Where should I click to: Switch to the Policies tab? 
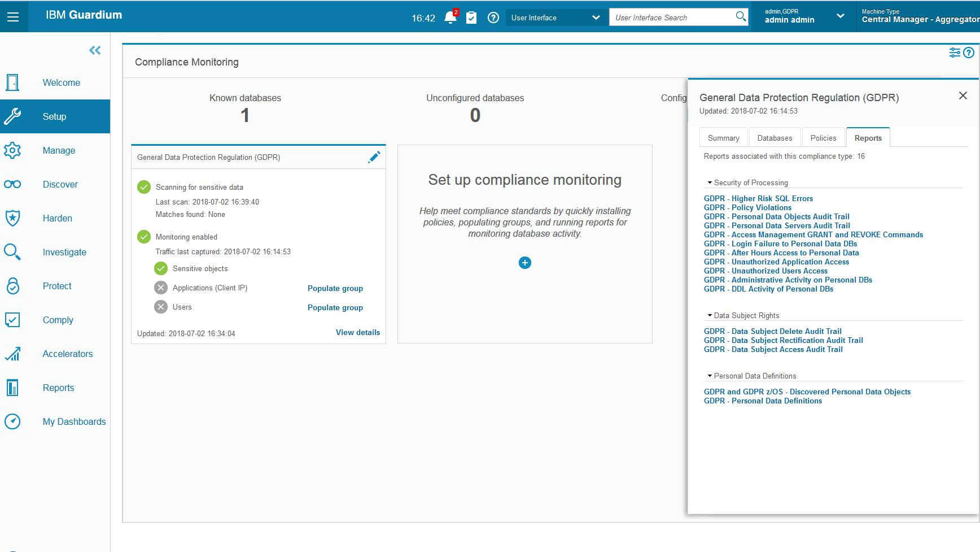pyautogui.click(x=823, y=137)
